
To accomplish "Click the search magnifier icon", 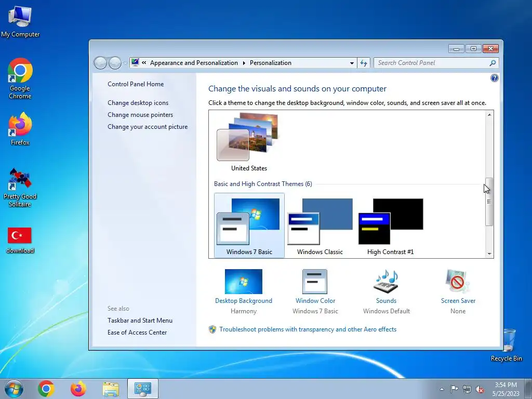I will tap(493, 63).
